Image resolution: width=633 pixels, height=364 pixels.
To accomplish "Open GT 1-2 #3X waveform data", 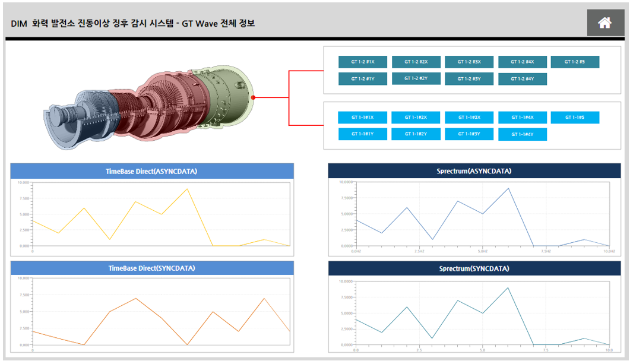I will pos(469,62).
